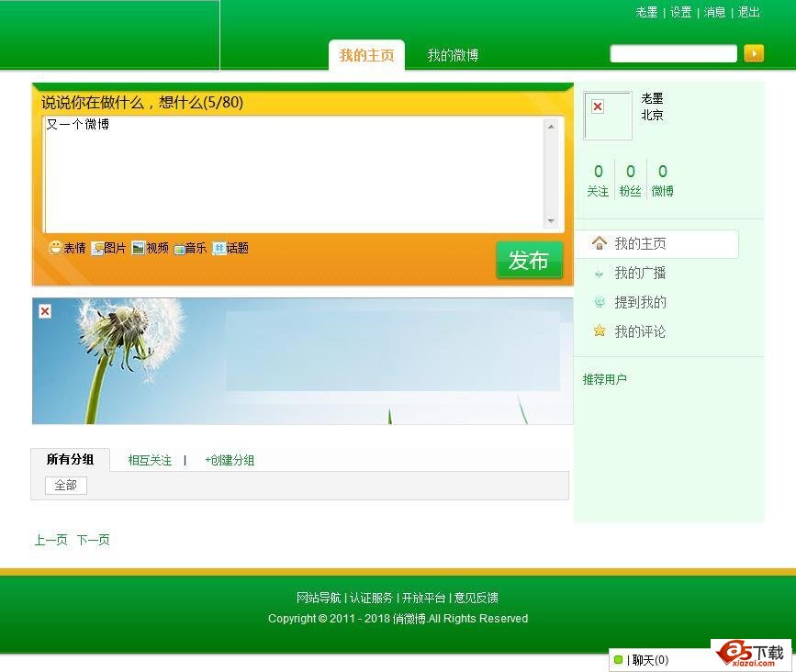This screenshot has height=672, width=796.
Task: Open 我的广播 from the sidebar
Action: (640, 274)
